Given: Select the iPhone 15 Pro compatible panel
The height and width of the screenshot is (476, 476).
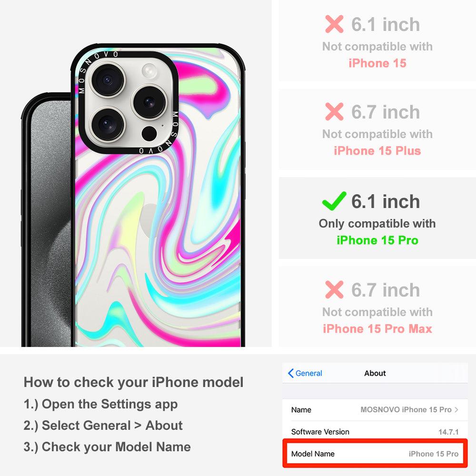Looking at the screenshot, I should point(377,218).
